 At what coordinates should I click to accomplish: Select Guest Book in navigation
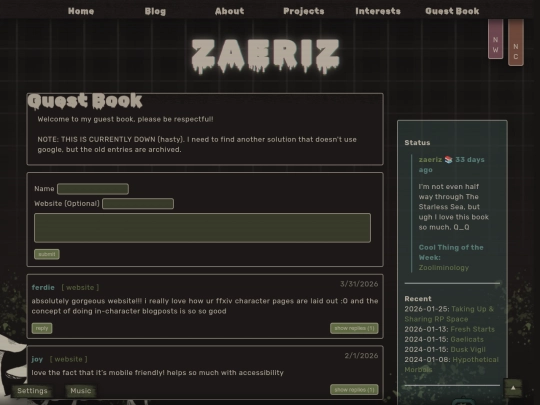[452, 11]
